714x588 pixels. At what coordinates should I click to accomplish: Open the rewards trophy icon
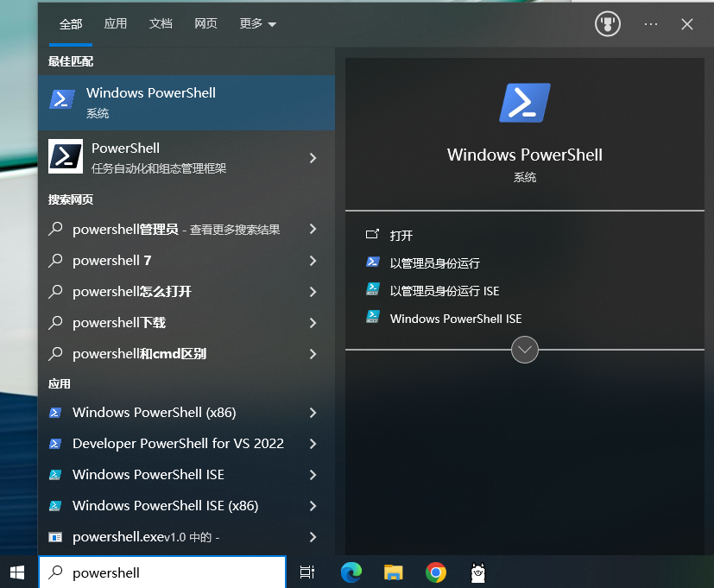coord(608,23)
